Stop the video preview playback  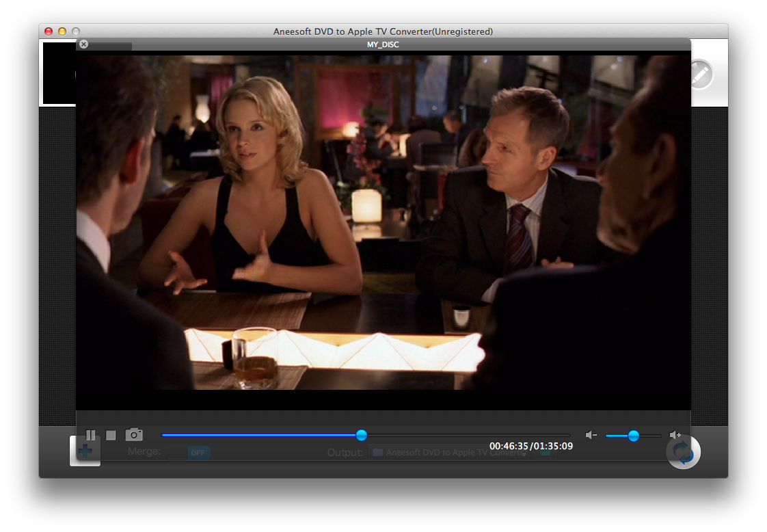coord(111,435)
